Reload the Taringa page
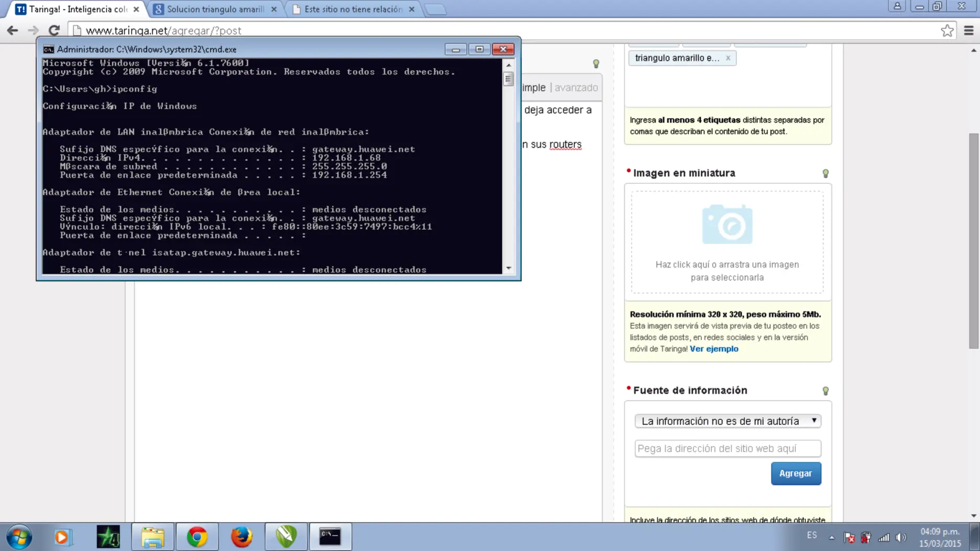Viewport: 980px width, 551px height. (54, 30)
